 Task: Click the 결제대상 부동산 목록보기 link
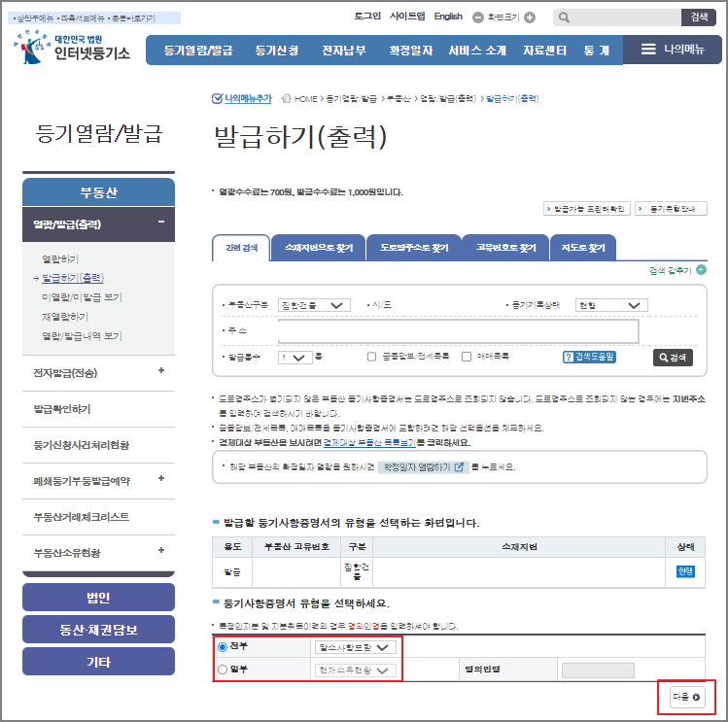[369, 443]
